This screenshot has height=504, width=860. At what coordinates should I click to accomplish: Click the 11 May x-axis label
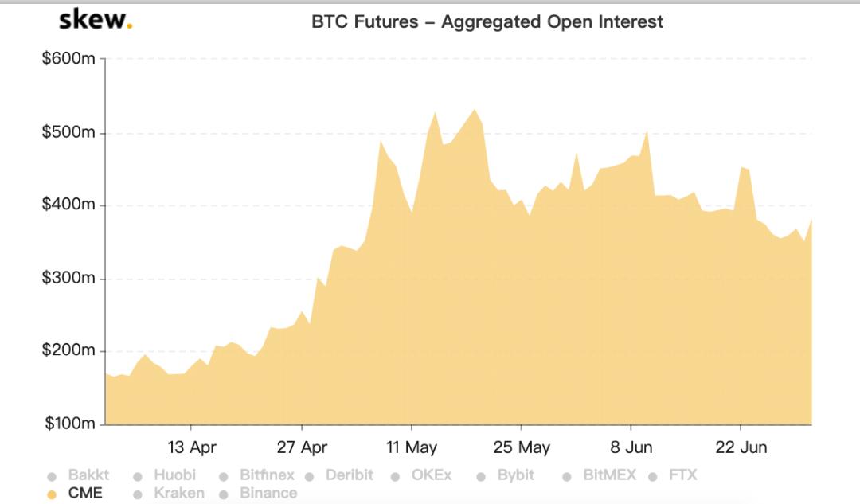(411, 447)
